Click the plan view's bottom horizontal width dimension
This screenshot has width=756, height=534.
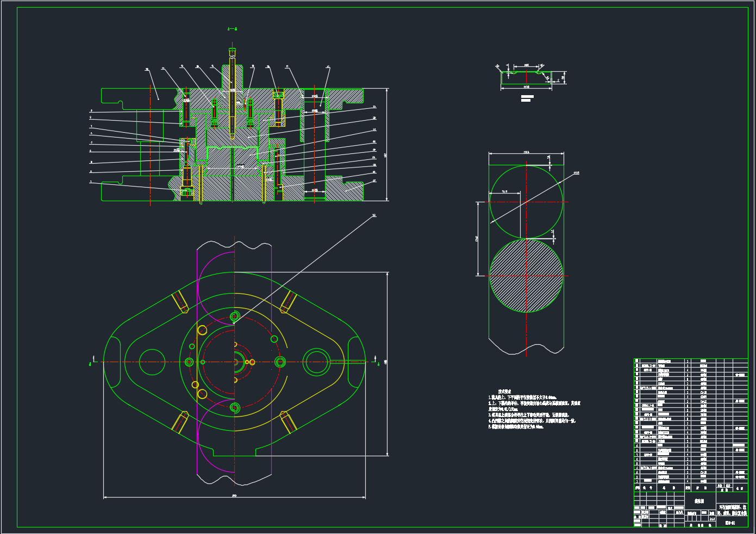tap(234, 496)
